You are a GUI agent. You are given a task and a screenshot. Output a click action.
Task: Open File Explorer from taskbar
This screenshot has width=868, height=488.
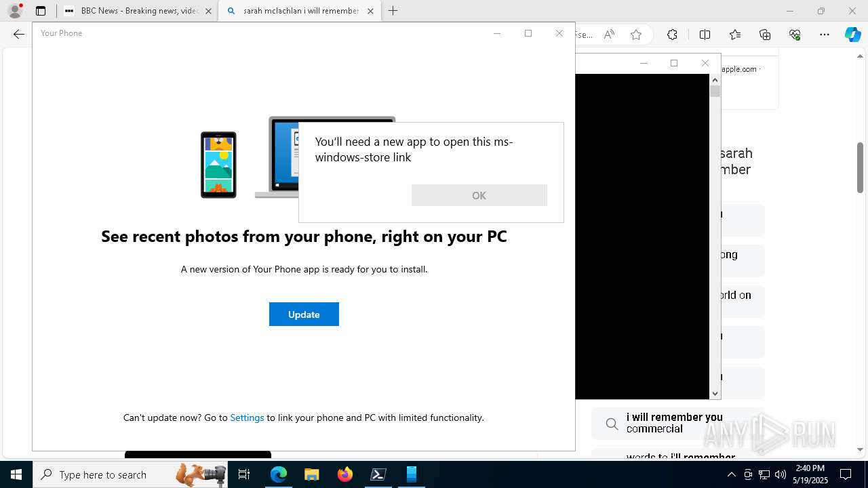(x=311, y=474)
